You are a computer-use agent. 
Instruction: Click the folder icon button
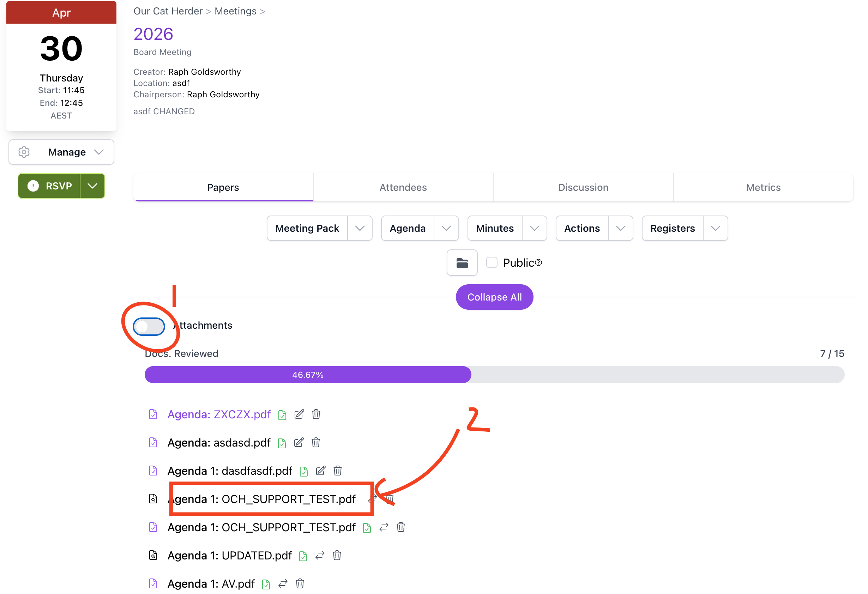click(462, 263)
